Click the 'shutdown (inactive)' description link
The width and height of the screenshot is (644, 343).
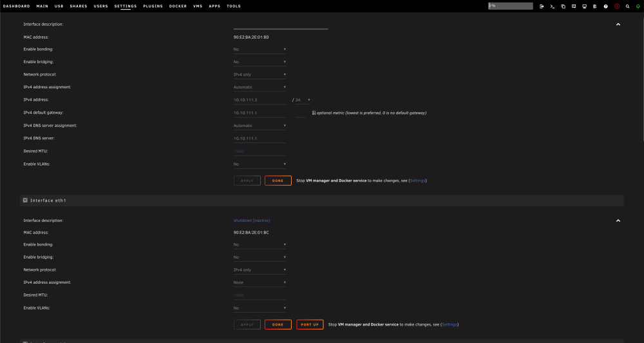[252, 220]
